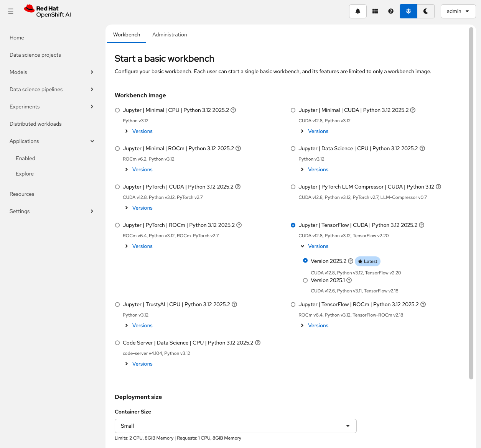The height and width of the screenshot is (448, 481).
Task: Select Jupyter Minimal CPU image radio
Action: (x=117, y=110)
